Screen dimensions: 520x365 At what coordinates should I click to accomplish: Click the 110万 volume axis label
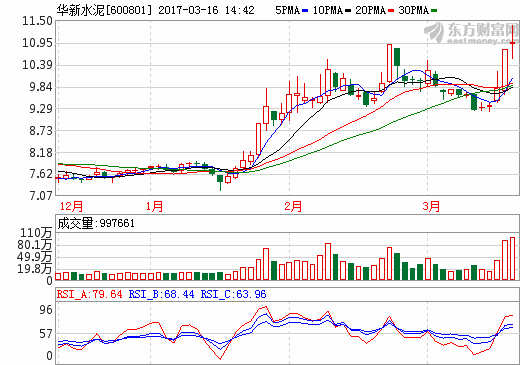click(36, 232)
